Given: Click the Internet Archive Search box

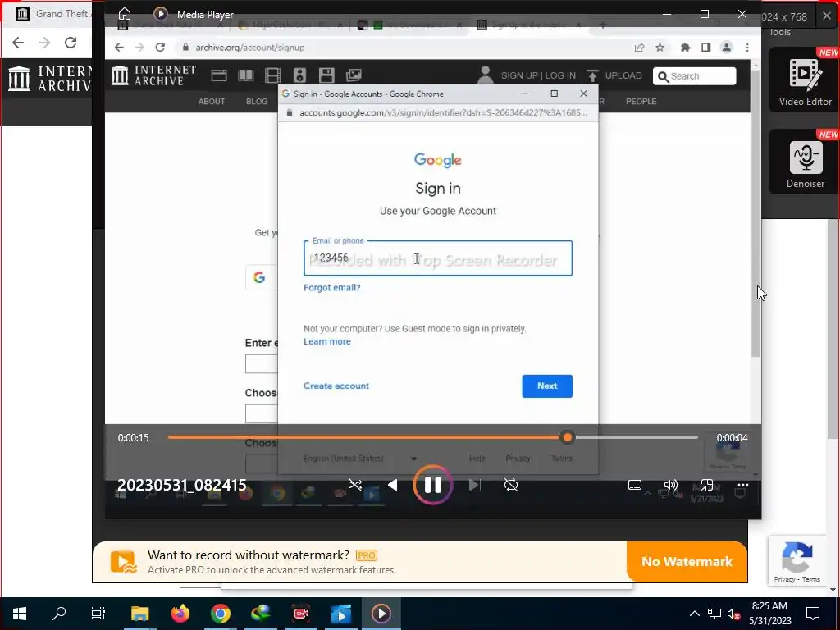Looking at the screenshot, I should click(x=694, y=76).
